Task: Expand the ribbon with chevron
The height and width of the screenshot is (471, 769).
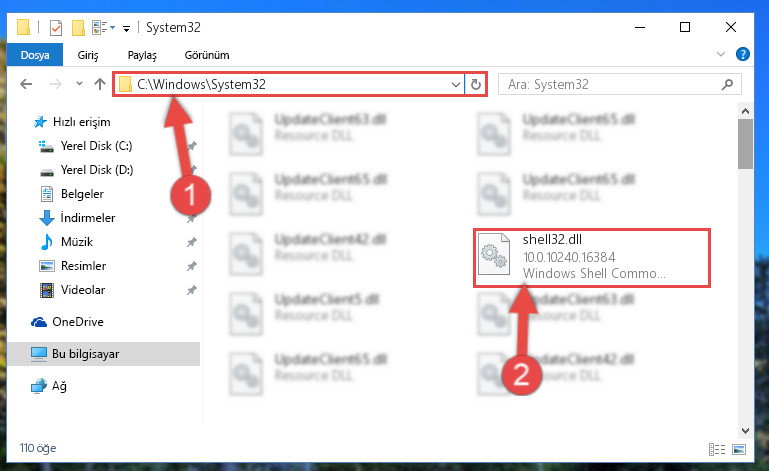Action: [x=720, y=54]
